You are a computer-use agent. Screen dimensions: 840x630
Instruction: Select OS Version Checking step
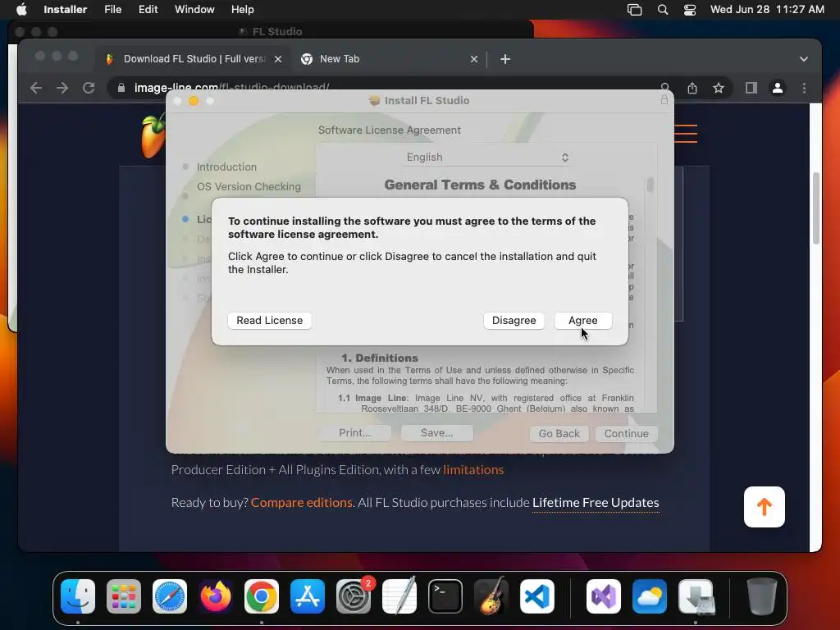[x=249, y=186]
